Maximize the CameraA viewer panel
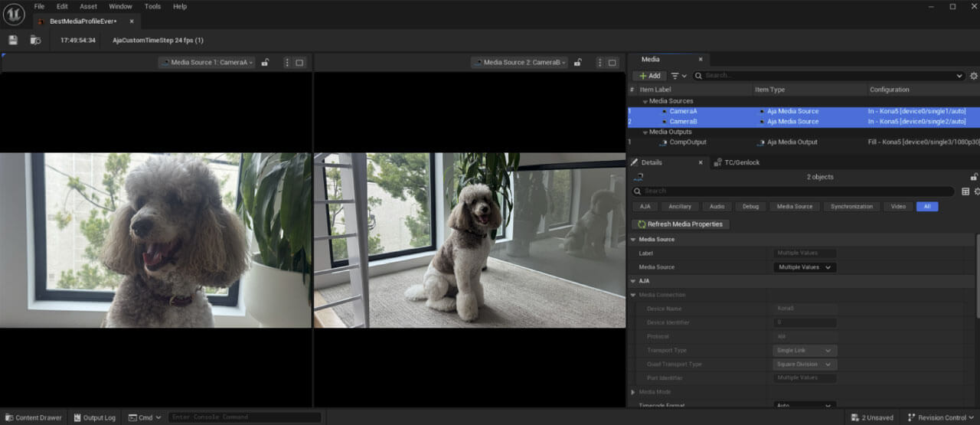Screen dimensions: 980x425 299,63
